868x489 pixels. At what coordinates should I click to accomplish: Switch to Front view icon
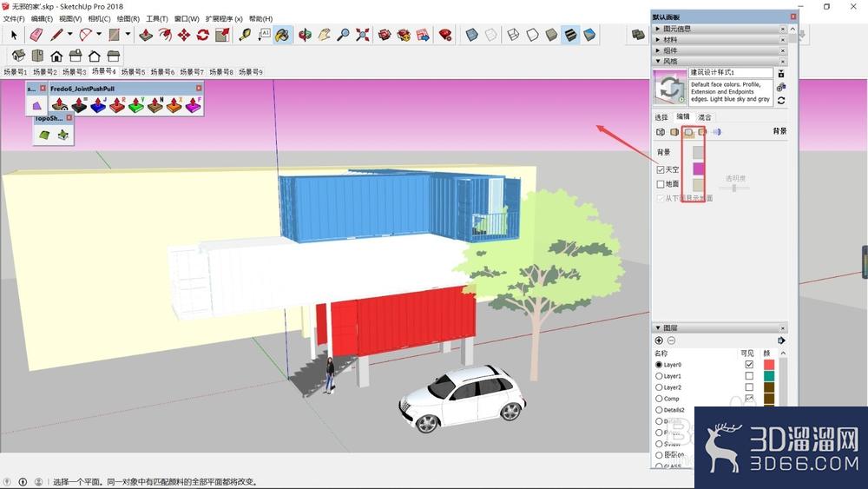pos(56,56)
